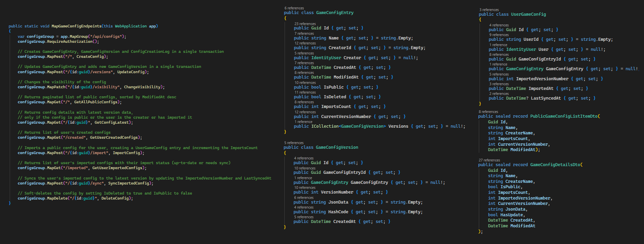
Task: Click the comment "Returns list of user's created configs"
Action: click(x=64, y=132)
